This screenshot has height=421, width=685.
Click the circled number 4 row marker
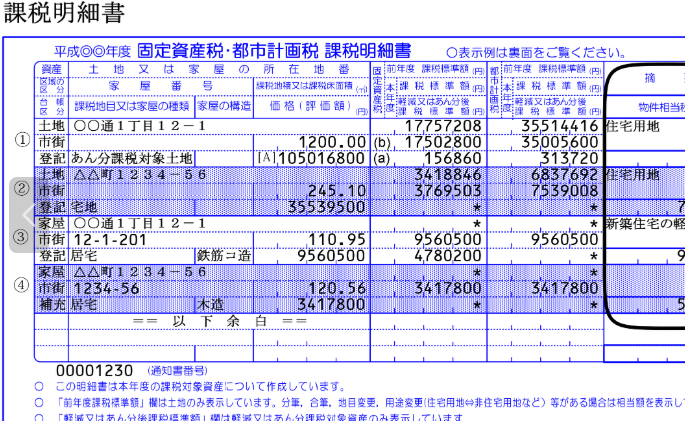(21, 286)
